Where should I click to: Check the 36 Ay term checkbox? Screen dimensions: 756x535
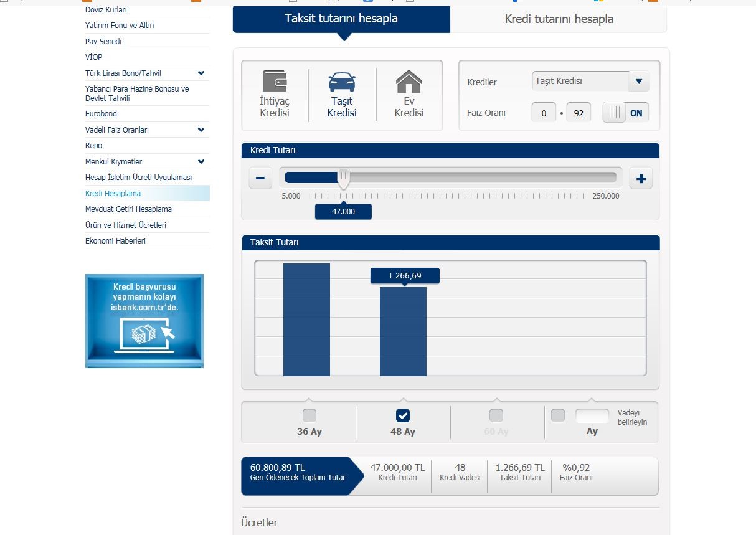pos(309,415)
